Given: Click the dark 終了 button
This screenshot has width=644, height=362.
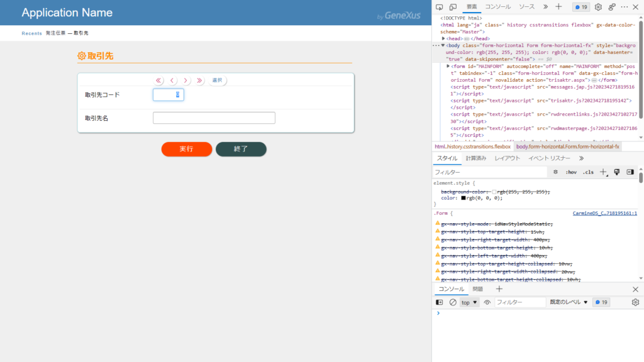Looking at the screenshot, I should [241, 149].
